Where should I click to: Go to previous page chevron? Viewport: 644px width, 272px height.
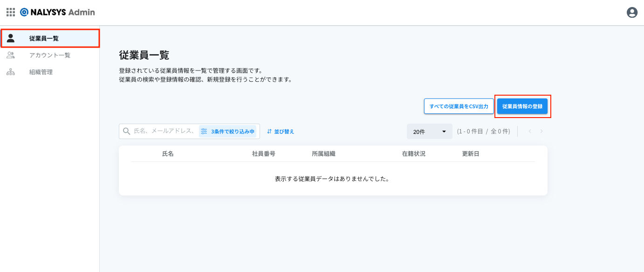[530, 132]
